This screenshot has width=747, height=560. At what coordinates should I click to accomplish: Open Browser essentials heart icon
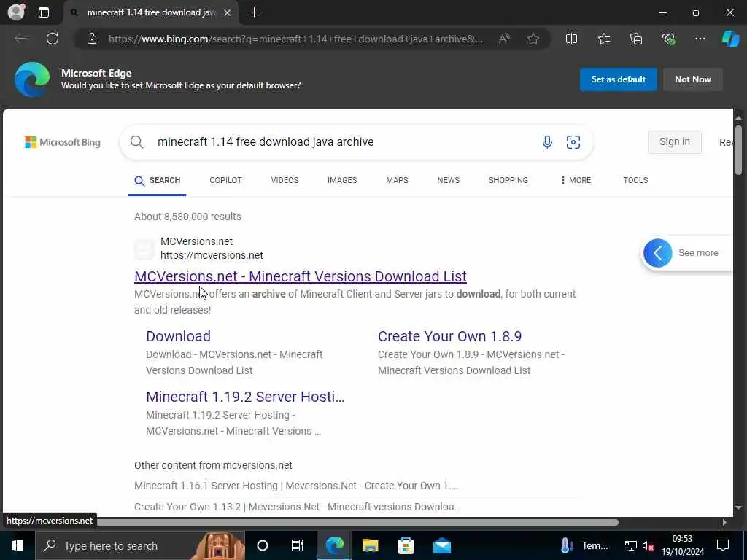[x=668, y=39]
